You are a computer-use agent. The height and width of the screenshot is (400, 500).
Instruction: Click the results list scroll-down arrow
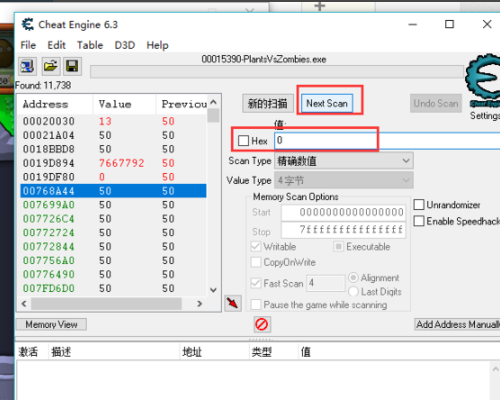point(213,290)
